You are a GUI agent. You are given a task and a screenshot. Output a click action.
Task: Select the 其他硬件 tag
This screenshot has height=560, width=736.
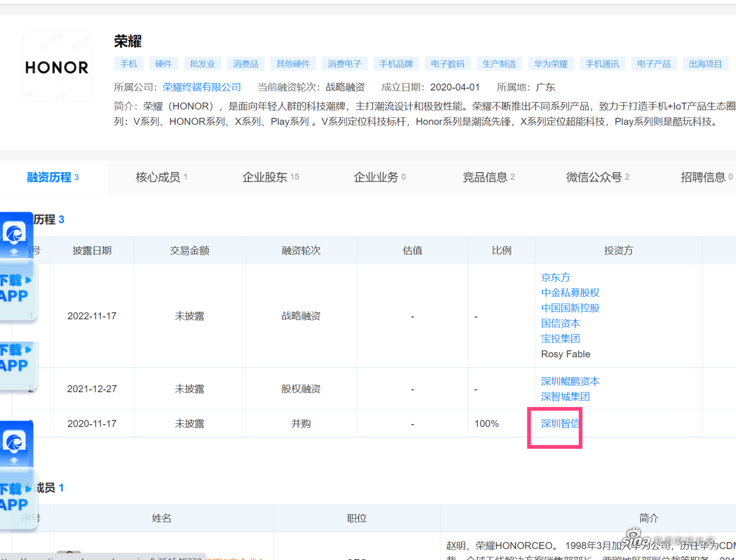click(293, 64)
